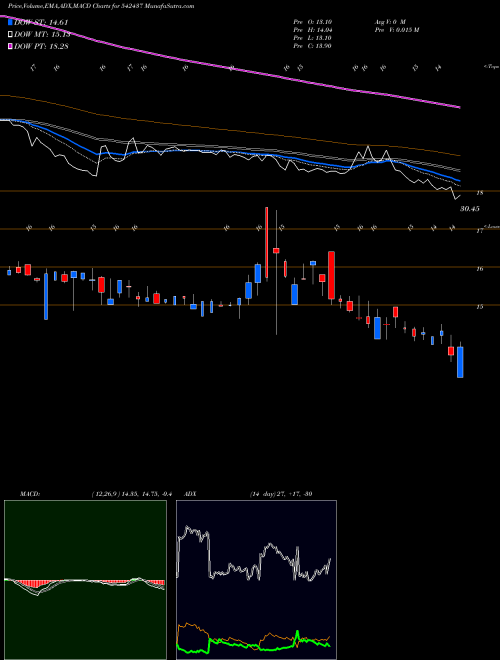Click the last blue candlestick at far right
The width and height of the screenshot is (500, 660).
coord(460,362)
